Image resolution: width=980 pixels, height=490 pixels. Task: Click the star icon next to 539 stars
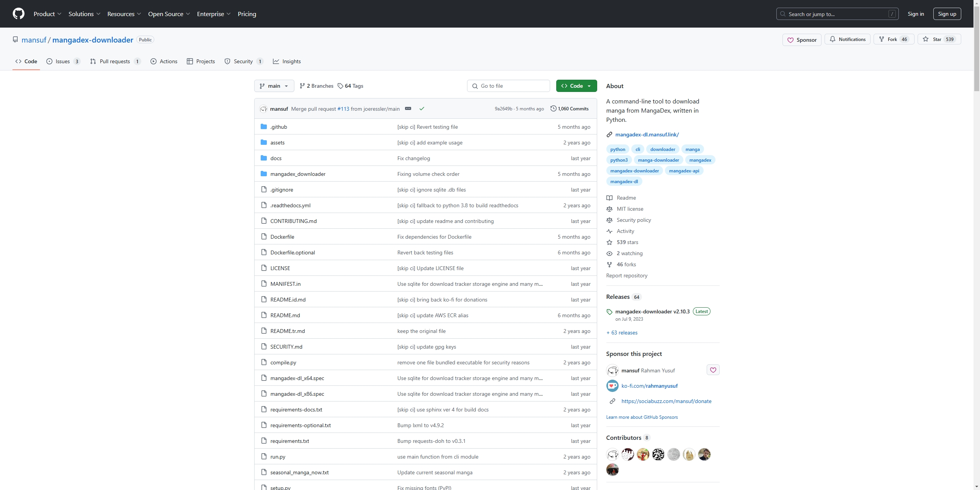[x=609, y=242]
